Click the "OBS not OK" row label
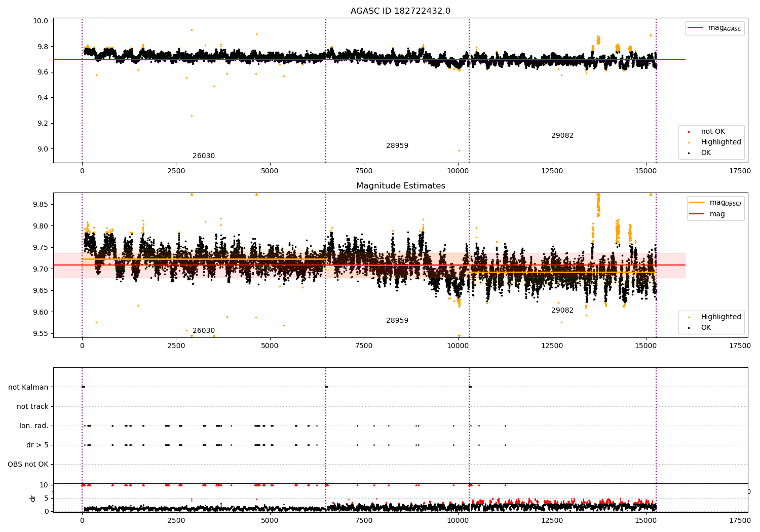This screenshot has height=532, width=760. pos(28,465)
